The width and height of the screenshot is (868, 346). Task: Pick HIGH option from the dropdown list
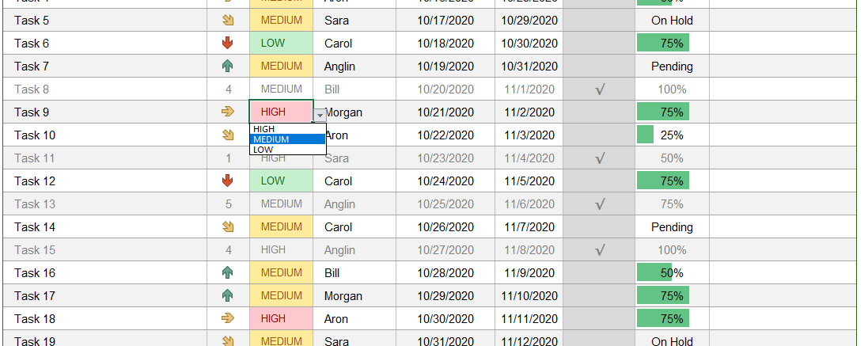click(288, 129)
